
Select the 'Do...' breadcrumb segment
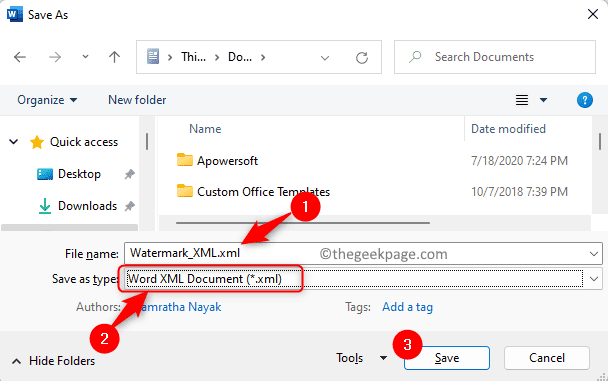click(x=240, y=57)
